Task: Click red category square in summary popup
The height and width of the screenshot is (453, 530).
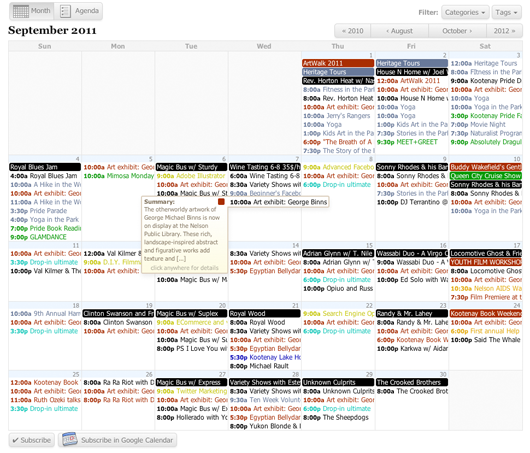Action: point(221,202)
